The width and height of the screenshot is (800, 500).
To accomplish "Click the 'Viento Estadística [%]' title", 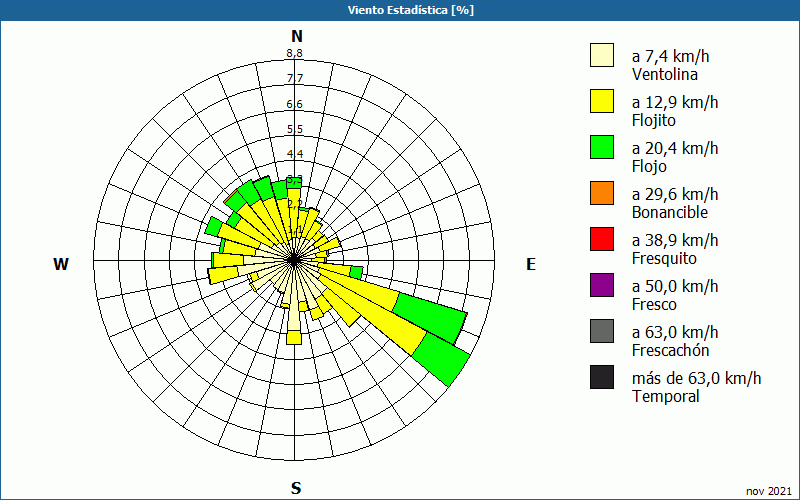I will 411,10.
